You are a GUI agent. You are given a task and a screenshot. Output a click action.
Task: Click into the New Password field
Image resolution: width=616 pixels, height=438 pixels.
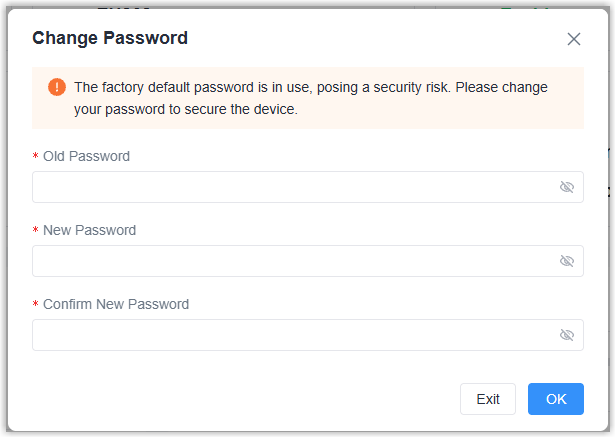pos(290,261)
